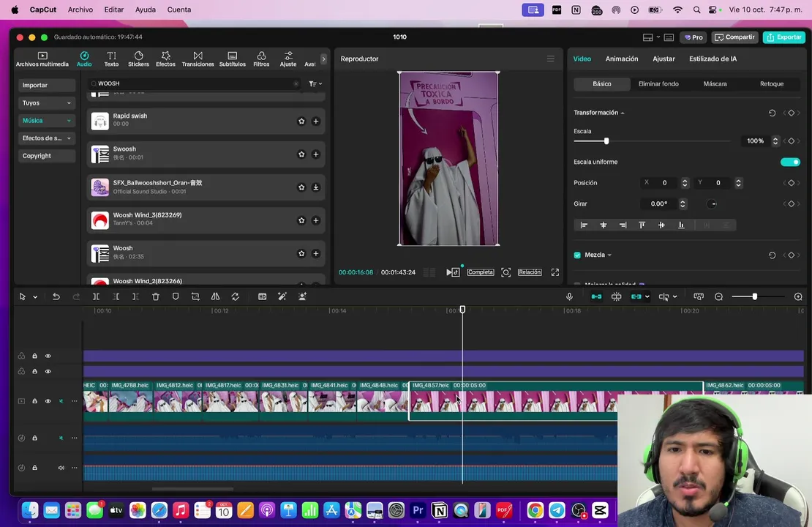
Task: Click the microphone record voiceover icon
Action: click(569, 296)
